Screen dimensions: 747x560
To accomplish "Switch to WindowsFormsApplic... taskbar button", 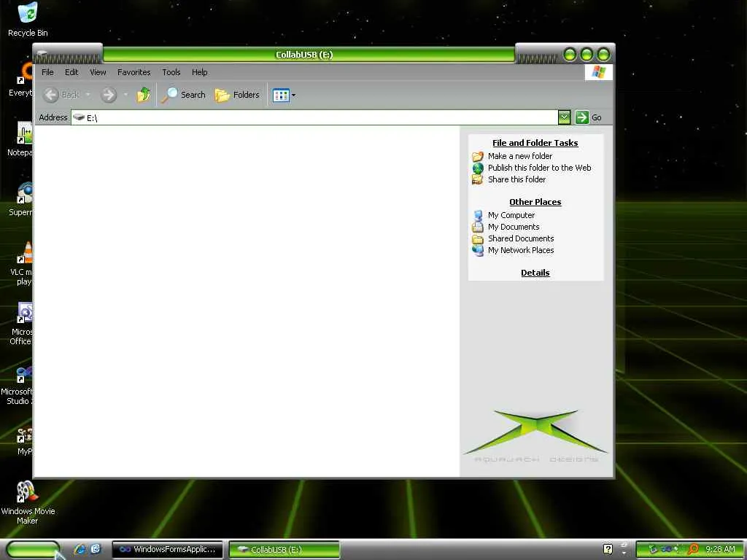I will click(167, 550).
